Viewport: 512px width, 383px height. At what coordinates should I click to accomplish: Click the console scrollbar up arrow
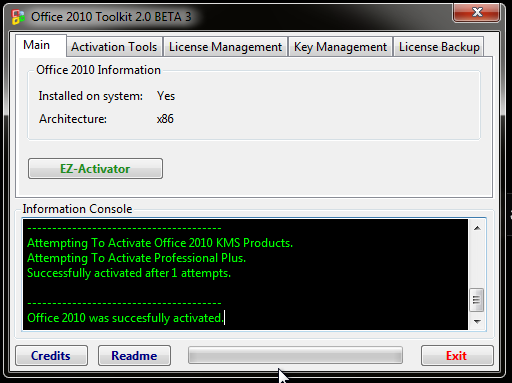tap(477, 228)
